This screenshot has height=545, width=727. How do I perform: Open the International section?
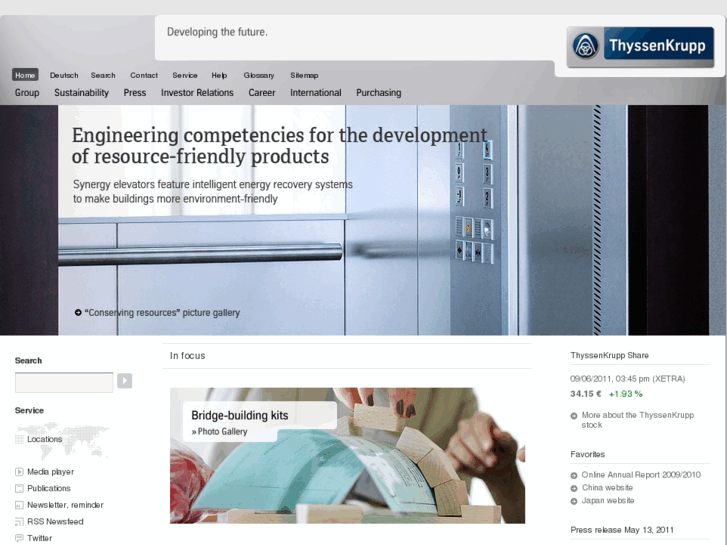(x=316, y=93)
